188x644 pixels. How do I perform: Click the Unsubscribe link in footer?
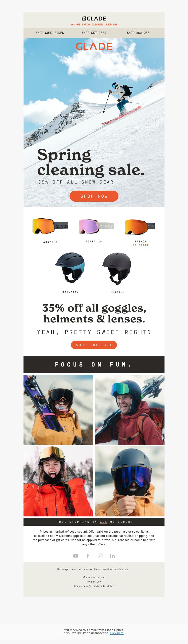point(121,569)
